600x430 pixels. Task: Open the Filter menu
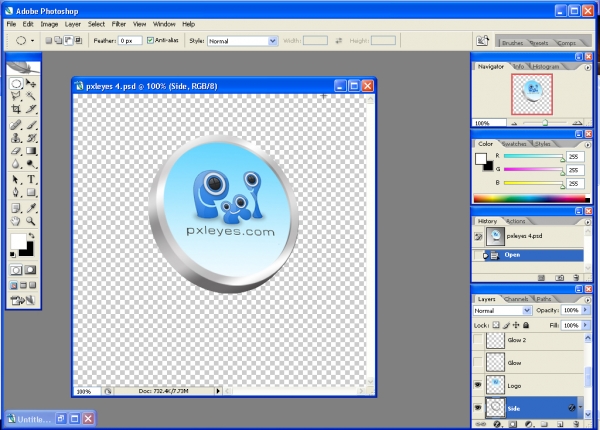click(119, 24)
